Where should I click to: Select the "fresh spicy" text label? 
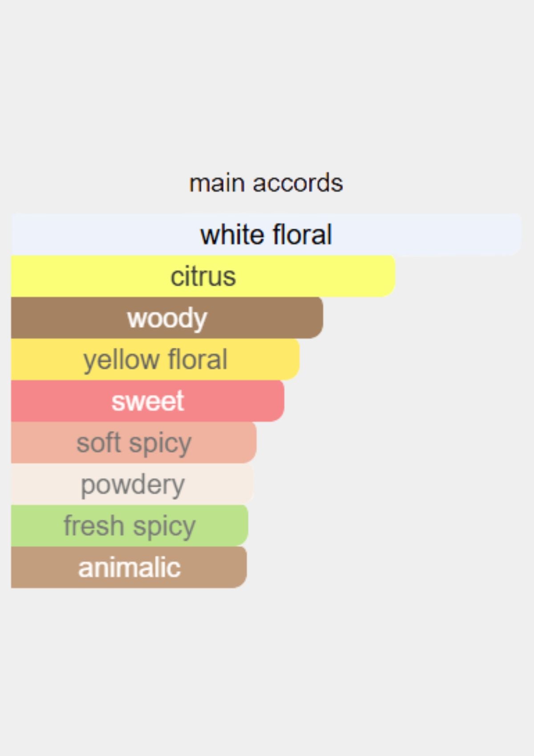coord(129,526)
